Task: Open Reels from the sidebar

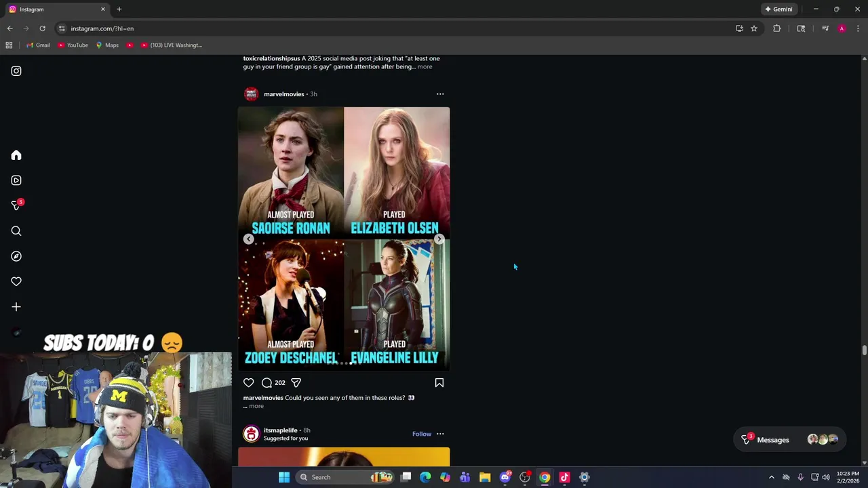Action: 16,180
